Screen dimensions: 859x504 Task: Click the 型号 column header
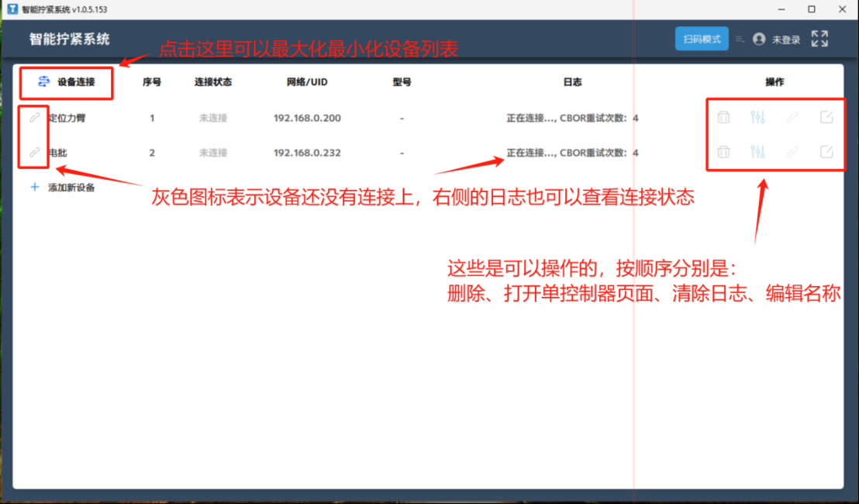click(x=402, y=82)
